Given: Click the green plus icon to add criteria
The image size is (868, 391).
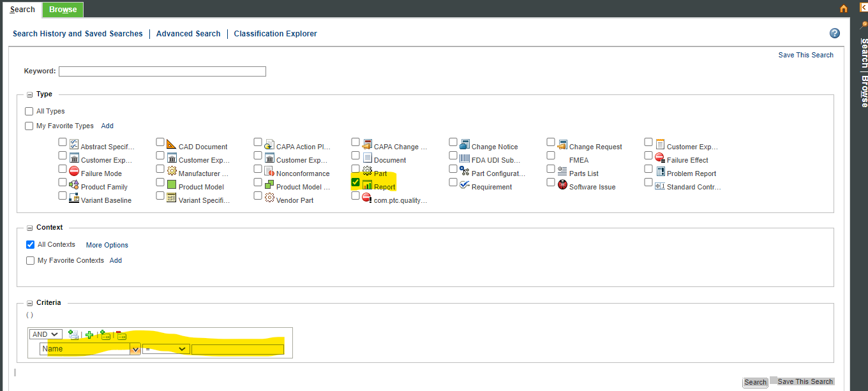Looking at the screenshot, I should click(x=89, y=334).
